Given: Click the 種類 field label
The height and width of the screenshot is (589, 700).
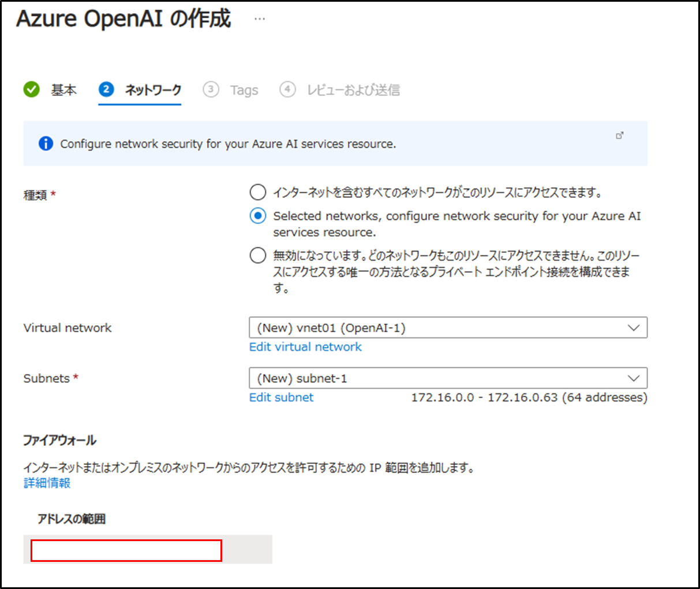Looking at the screenshot, I should point(39,195).
